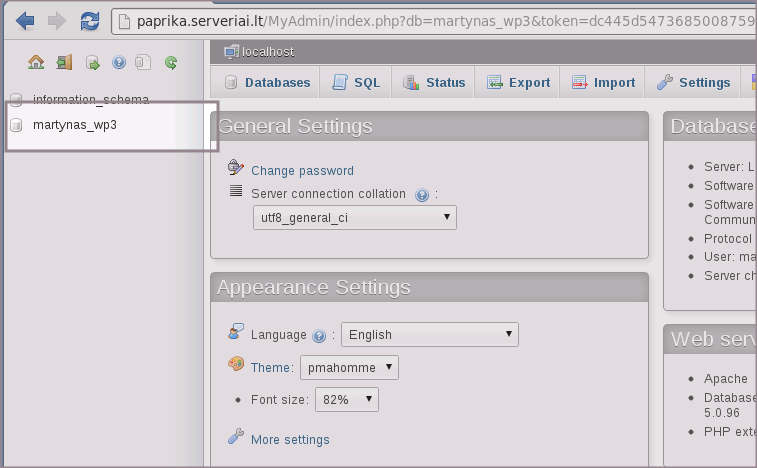757x468 pixels.
Task: Click the Log out door icon
Action: 64,63
